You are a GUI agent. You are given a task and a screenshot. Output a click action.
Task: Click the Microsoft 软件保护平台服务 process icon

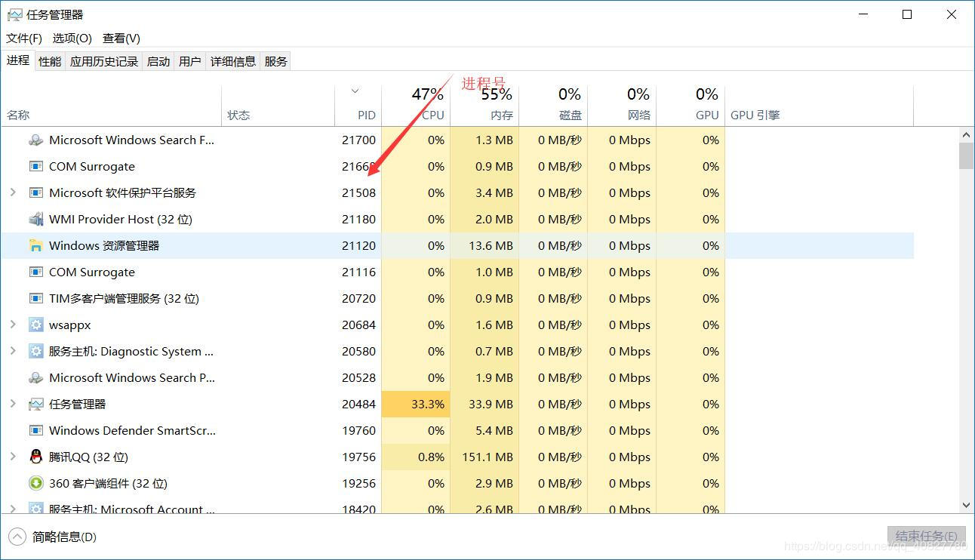[35, 193]
